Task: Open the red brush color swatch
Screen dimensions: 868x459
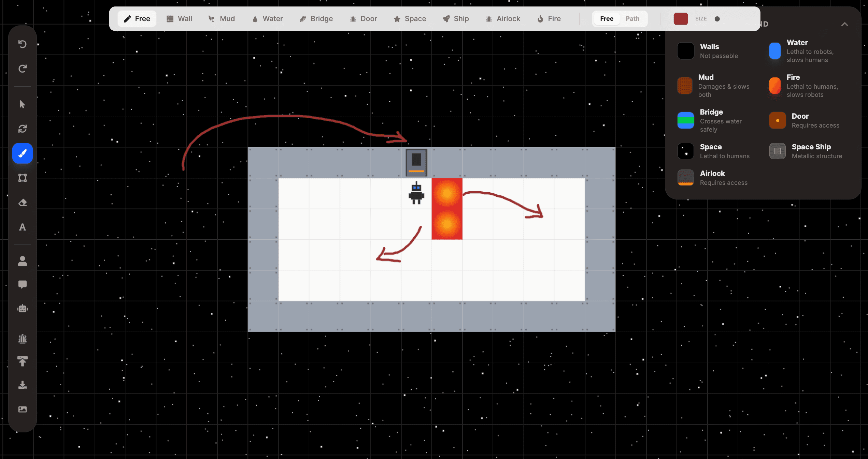Action: [x=681, y=19]
